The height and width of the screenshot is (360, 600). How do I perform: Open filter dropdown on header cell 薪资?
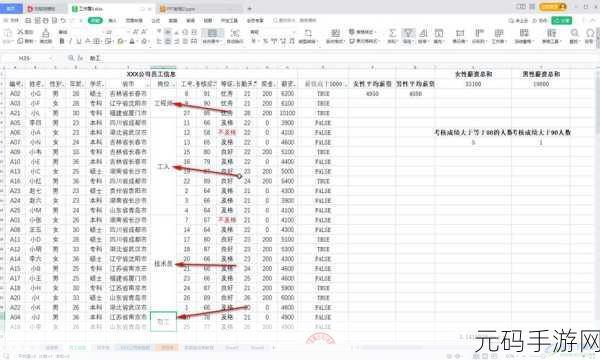click(295, 84)
